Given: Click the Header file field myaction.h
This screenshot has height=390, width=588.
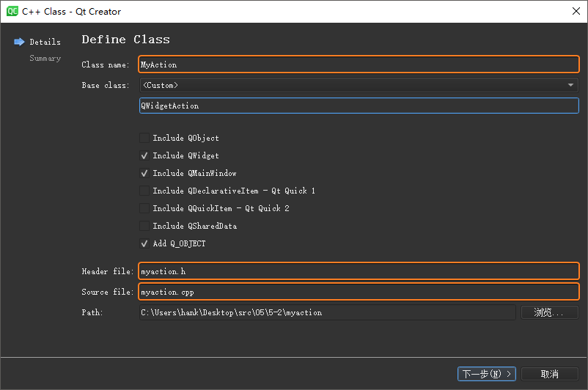Looking at the screenshot, I should [x=359, y=271].
